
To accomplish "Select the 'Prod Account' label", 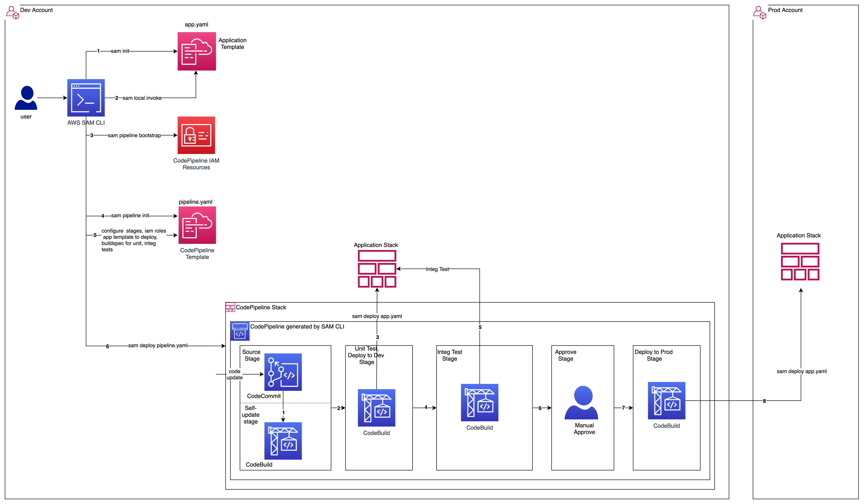I will tap(785, 10).
